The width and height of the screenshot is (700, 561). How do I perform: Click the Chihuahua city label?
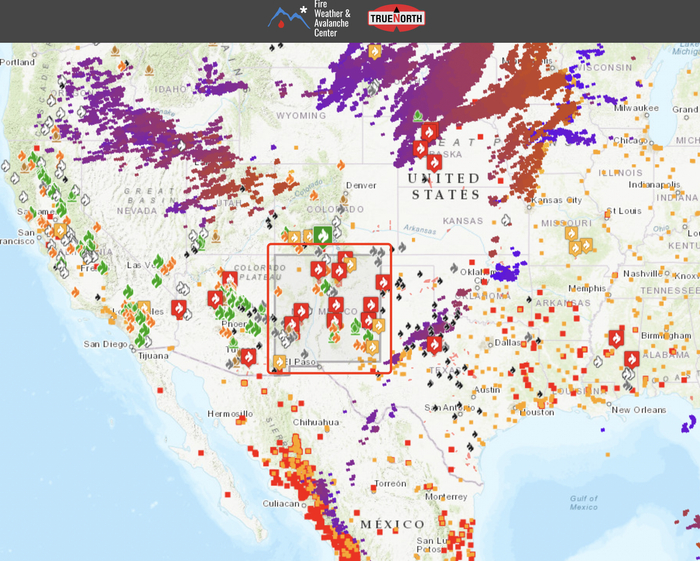pos(316,422)
